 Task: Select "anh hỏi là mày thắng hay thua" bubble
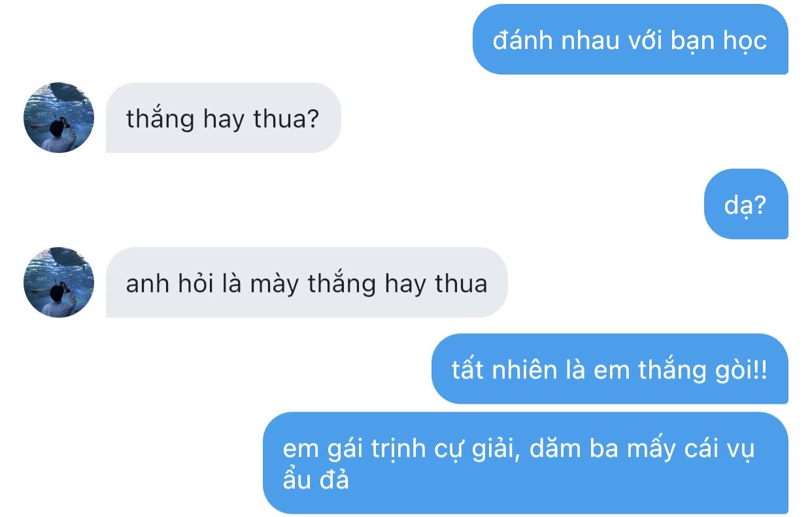pos(307,282)
